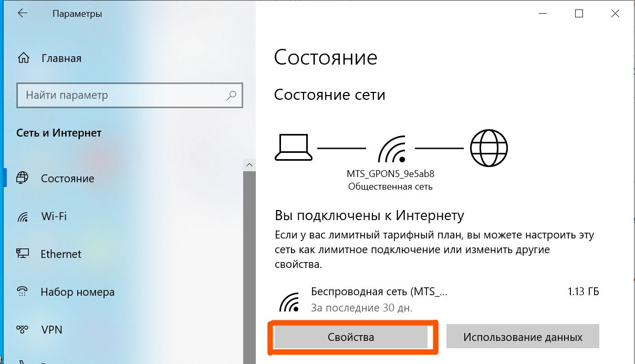Click the Wi-Fi signal icon in the network diagram
The image size is (635, 364).
pyautogui.click(x=392, y=149)
